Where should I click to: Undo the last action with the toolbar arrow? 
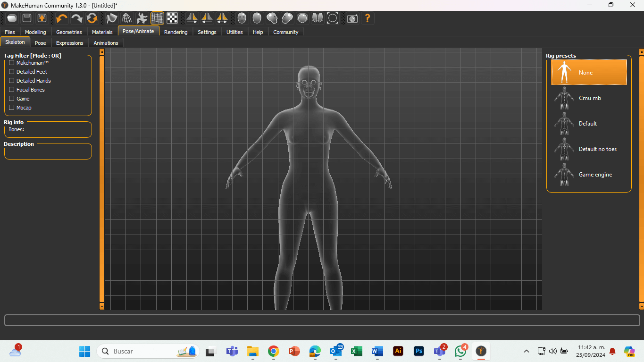click(x=61, y=18)
